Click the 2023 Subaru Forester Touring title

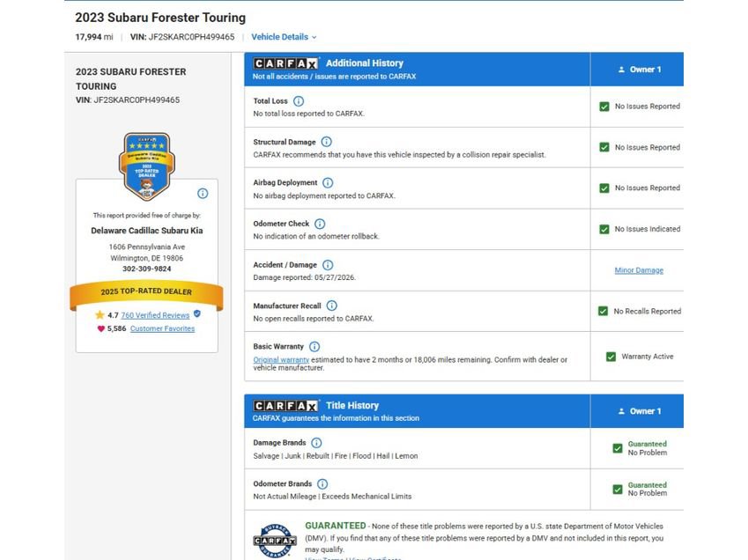160,18
